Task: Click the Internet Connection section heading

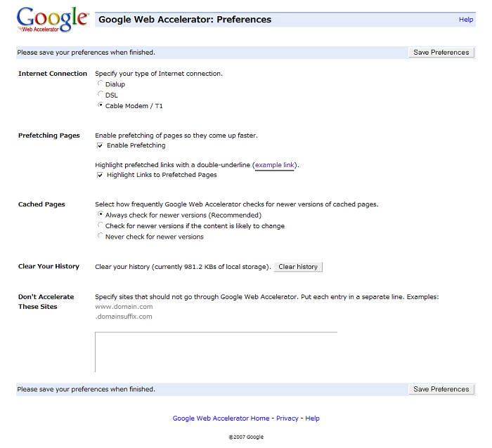Action: 53,74
